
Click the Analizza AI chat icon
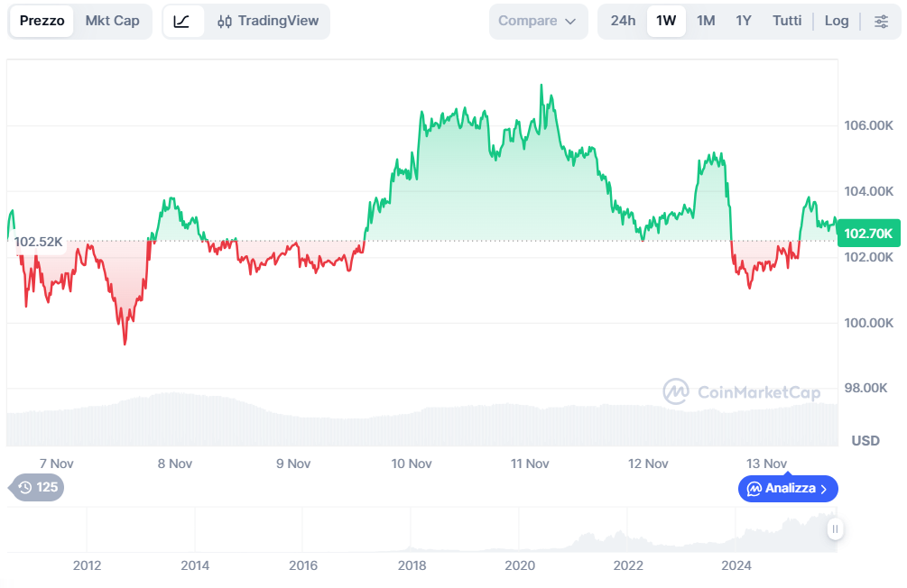[x=754, y=489]
